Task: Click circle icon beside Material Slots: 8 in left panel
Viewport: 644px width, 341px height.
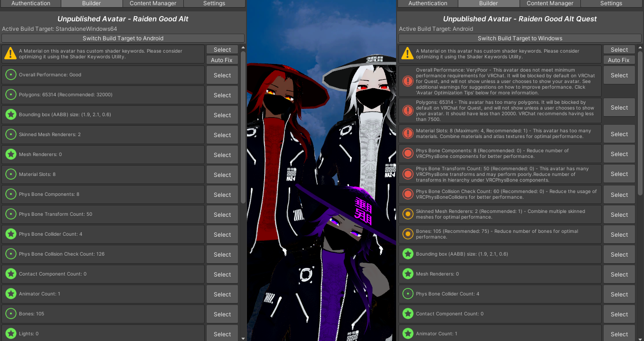Action: point(10,174)
